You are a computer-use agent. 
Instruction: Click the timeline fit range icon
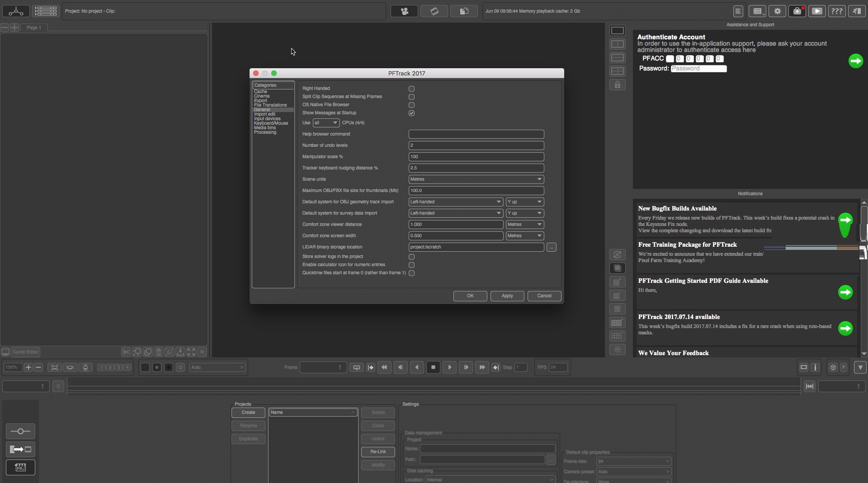809,386
